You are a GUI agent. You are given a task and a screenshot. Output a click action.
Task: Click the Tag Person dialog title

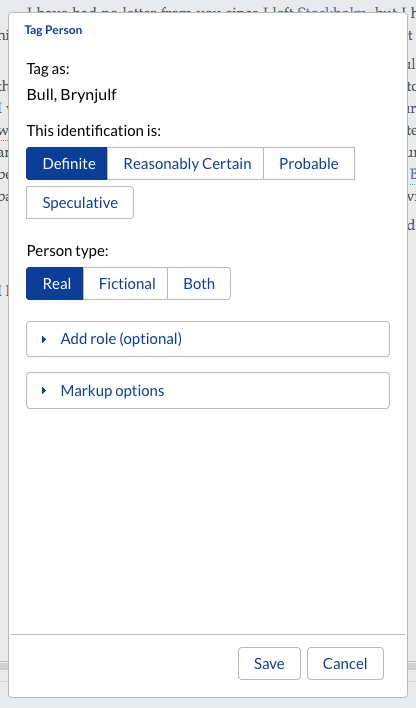pos(53,30)
